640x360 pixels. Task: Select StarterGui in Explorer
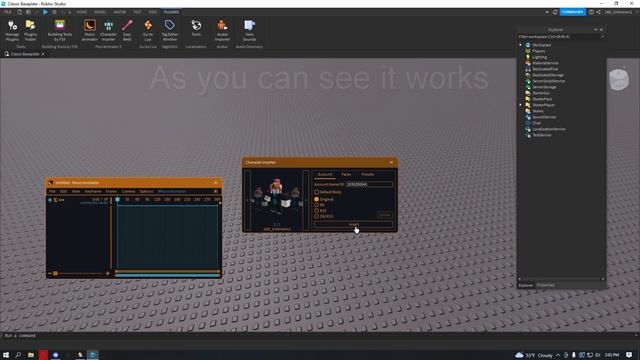541,93
